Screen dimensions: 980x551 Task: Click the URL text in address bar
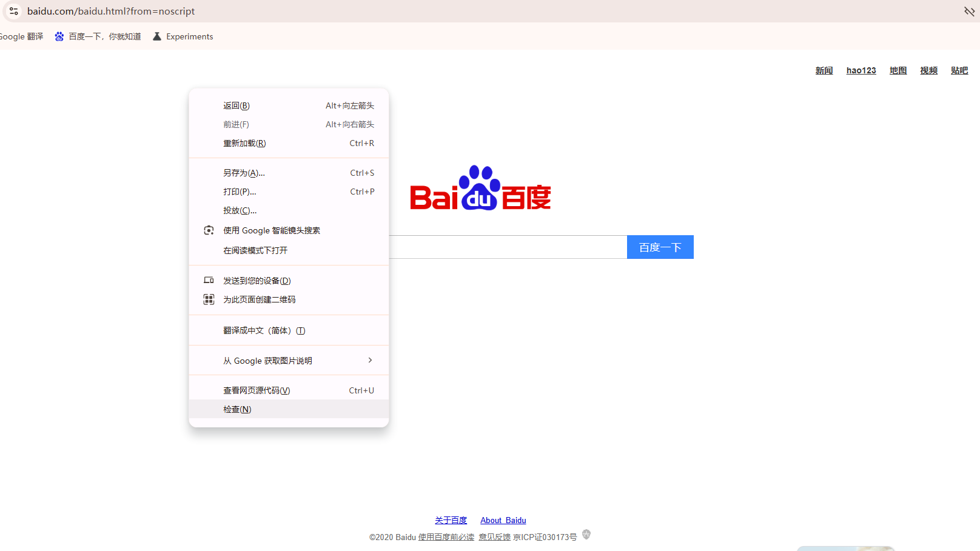111,11
